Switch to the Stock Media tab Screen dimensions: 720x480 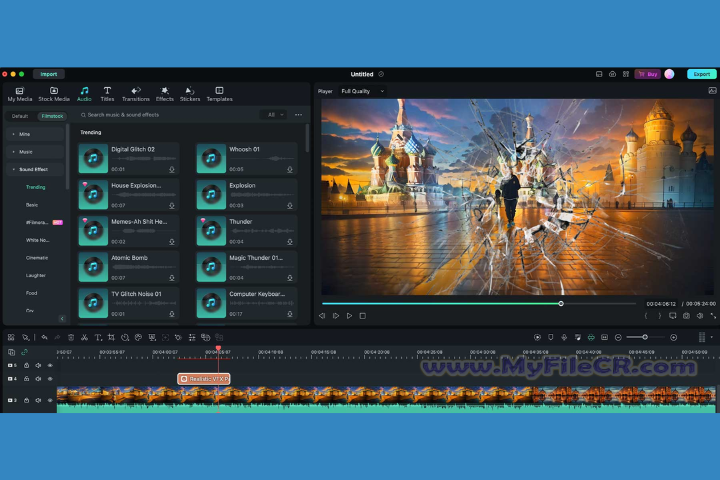tap(54, 94)
